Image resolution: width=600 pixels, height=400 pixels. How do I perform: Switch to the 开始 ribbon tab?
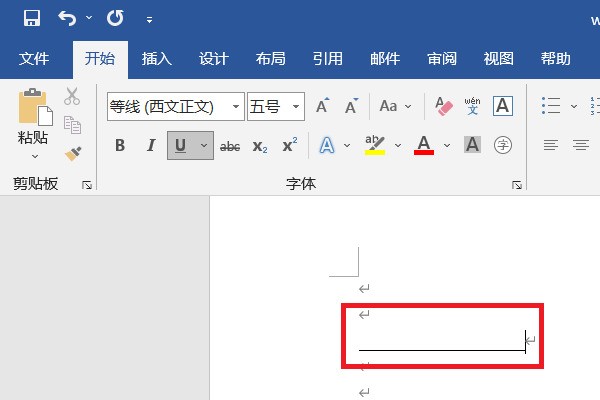[x=100, y=59]
